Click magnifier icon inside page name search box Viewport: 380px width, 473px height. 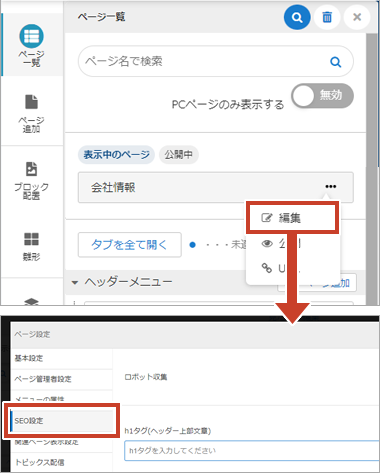[335, 62]
